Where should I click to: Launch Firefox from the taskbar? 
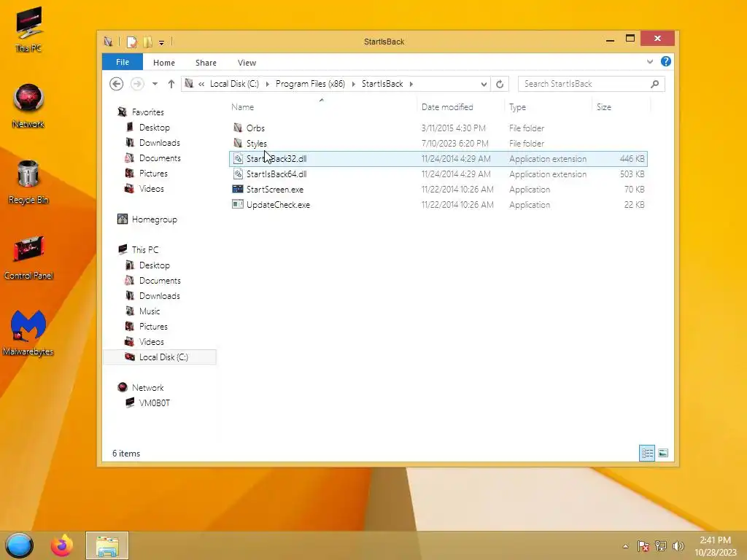click(x=62, y=545)
